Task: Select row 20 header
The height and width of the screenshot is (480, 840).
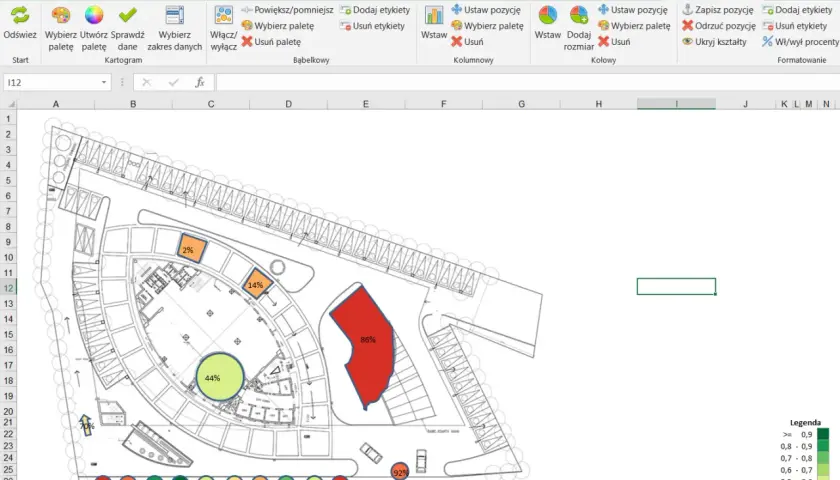Action: pos(8,411)
